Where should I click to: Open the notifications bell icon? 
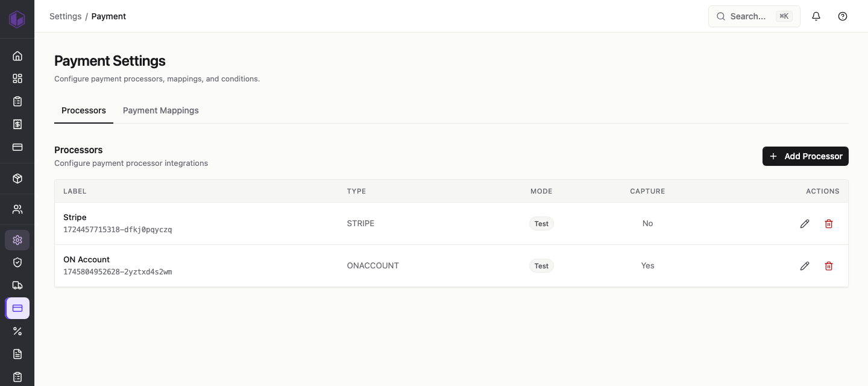[816, 16]
